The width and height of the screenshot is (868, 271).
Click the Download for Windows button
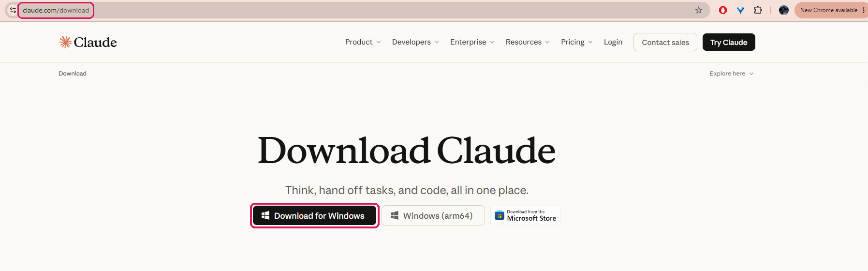pyautogui.click(x=315, y=216)
